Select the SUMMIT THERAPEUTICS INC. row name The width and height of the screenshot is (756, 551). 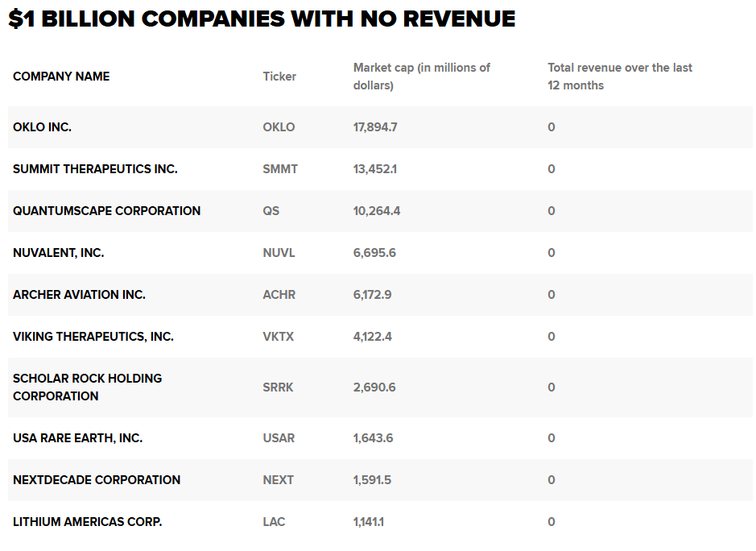(95, 169)
